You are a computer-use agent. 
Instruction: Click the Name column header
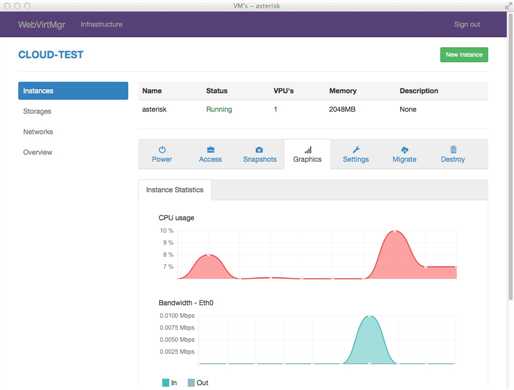[x=152, y=91]
